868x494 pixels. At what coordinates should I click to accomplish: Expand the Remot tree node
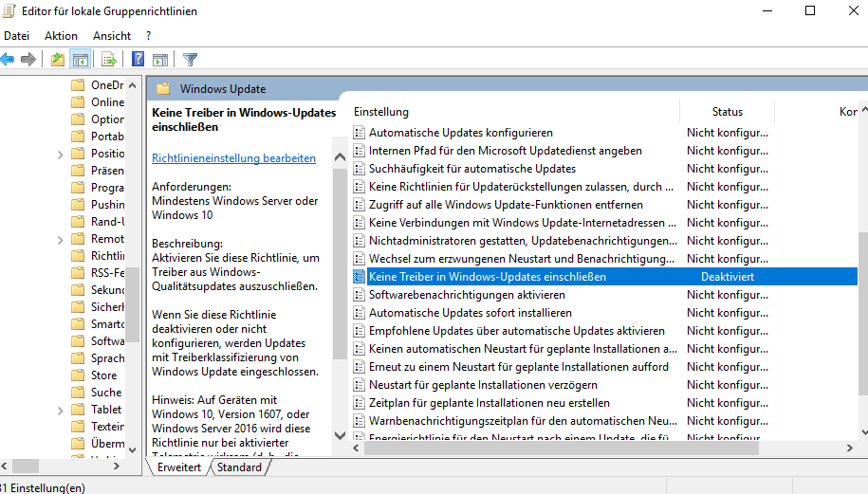click(61, 240)
